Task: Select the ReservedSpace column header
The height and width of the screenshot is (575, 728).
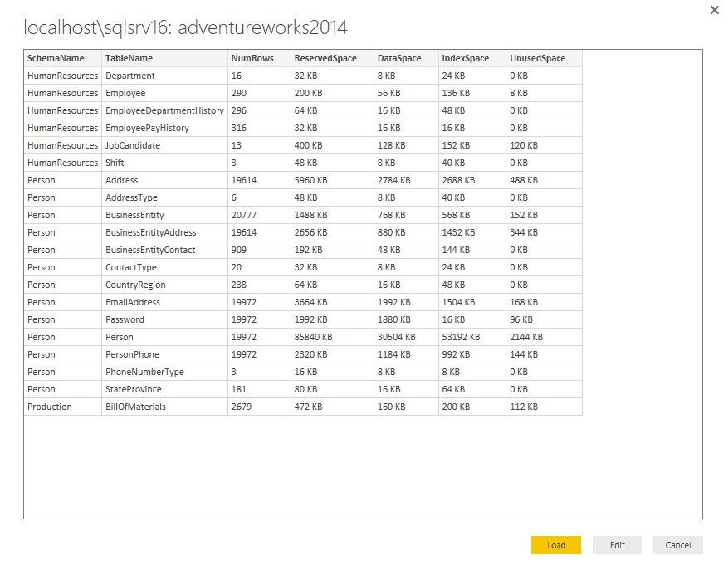Action: point(332,58)
